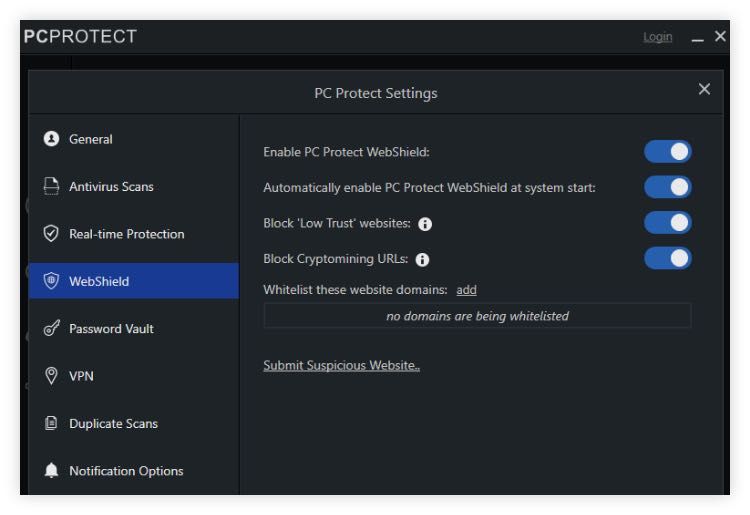Turn off Block 'Low Trust' websites switch
This screenshot has height=515, width=750.
pyautogui.click(x=667, y=222)
